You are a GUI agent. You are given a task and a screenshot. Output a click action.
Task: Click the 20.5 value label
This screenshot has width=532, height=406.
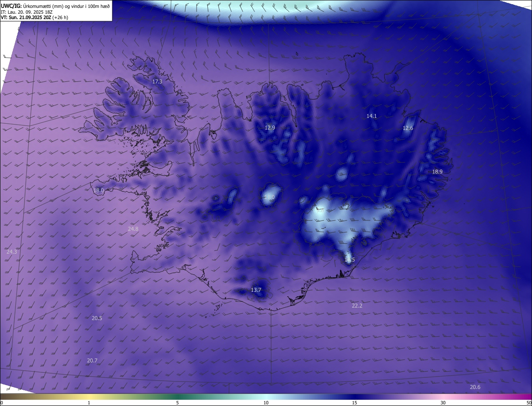(97, 318)
